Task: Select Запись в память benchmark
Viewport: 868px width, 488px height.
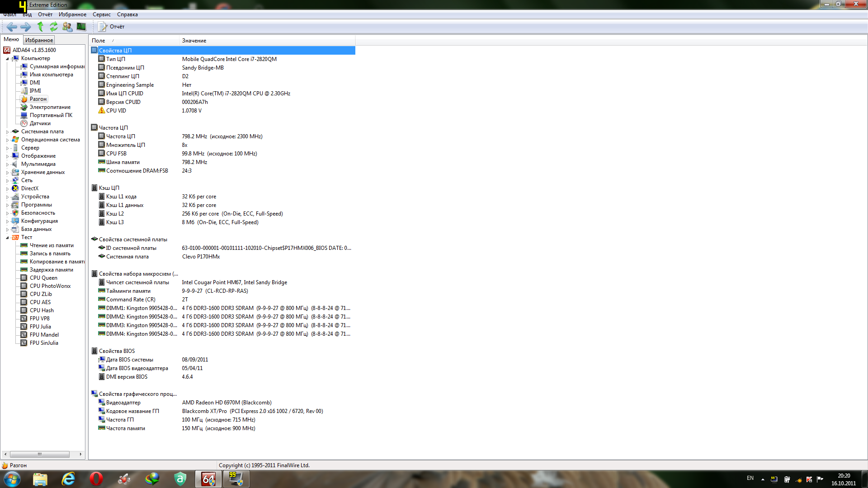Action: [x=50, y=253]
